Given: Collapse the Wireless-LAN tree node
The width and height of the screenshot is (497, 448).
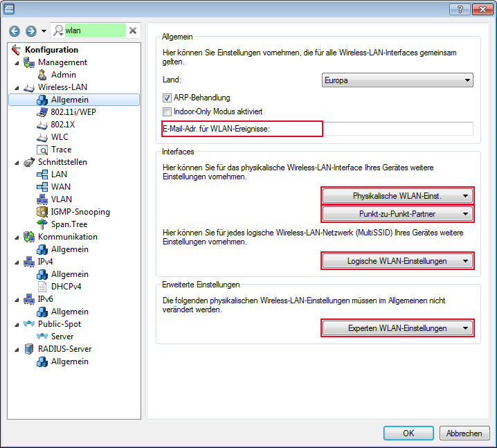Looking at the screenshot, I should tap(16, 87).
